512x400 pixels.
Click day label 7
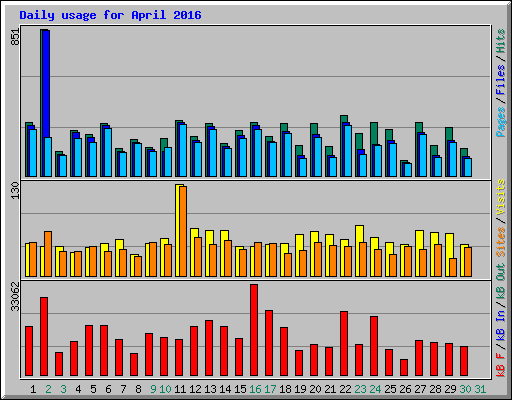123,389
